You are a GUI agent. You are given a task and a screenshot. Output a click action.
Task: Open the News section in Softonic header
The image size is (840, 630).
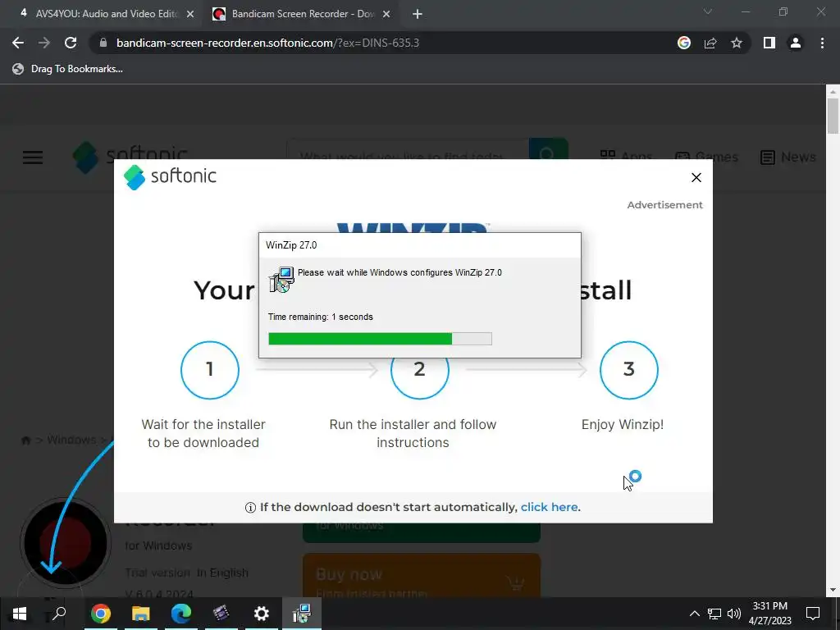(788, 157)
